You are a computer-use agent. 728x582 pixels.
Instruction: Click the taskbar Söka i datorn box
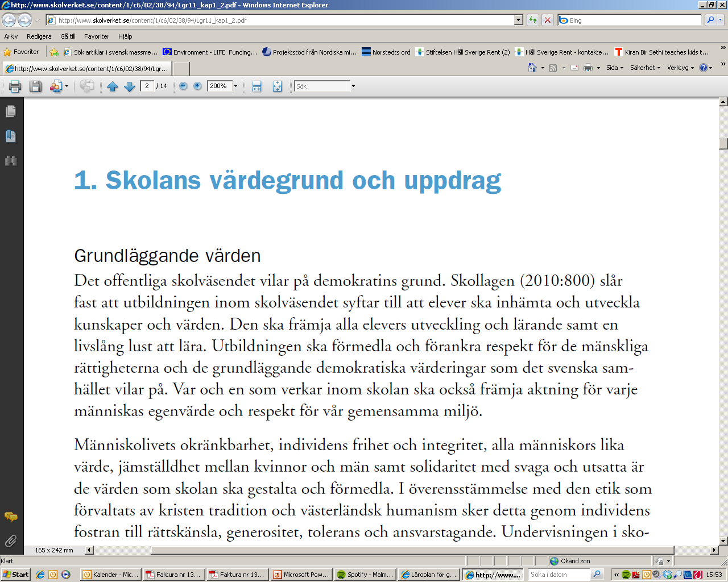[x=559, y=575]
